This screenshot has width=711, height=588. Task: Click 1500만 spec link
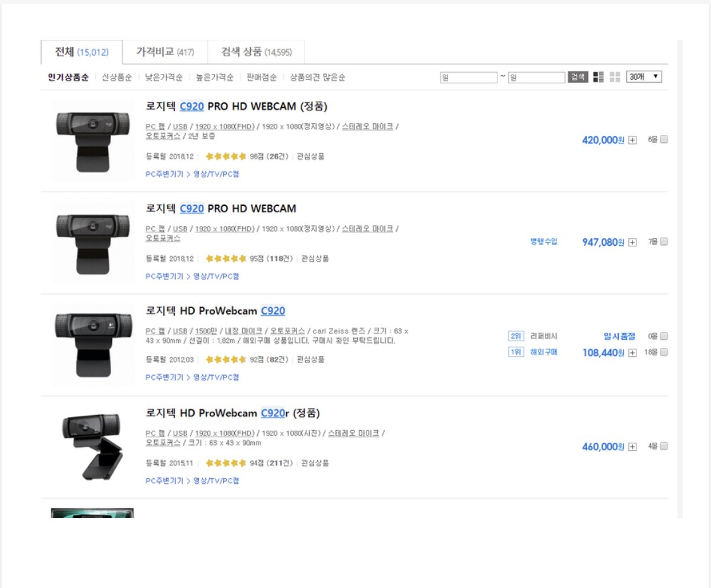click(x=206, y=332)
